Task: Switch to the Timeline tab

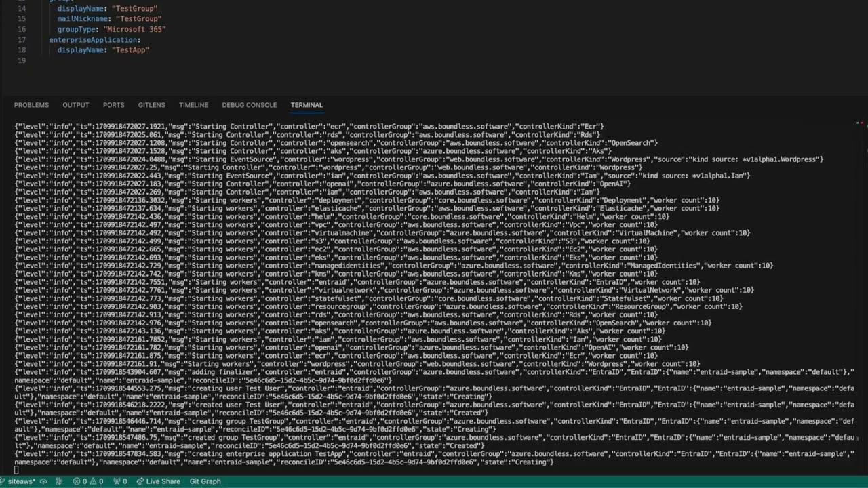Action: (x=193, y=105)
